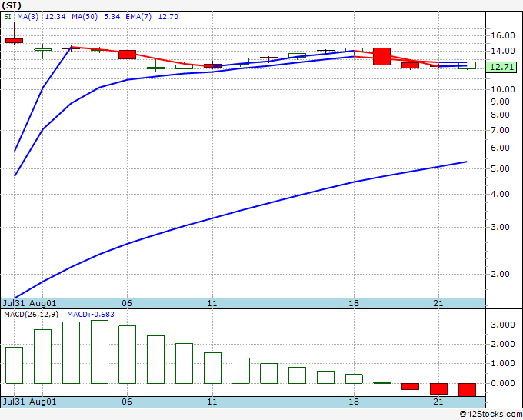The width and height of the screenshot is (523, 420).
Task: Select Jul31 on the MACD panel date axis
Action: [x=14, y=402]
